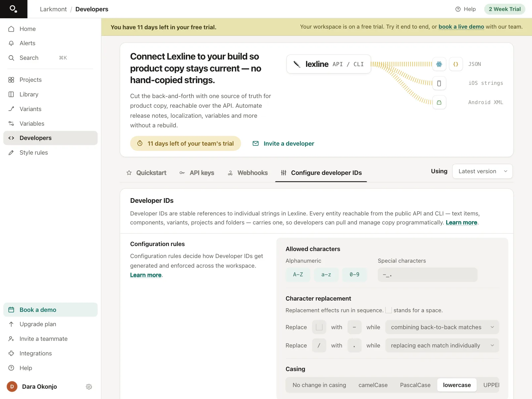532x399 pixels.
Task: Toggle the A–Z uppercase characters chip
Action: (298, 275)
